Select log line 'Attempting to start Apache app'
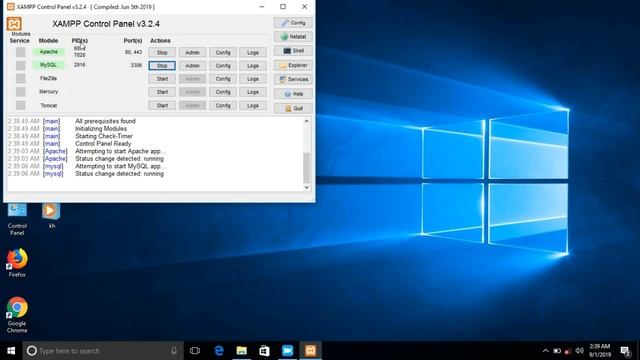Screen dimensions: 640x360 pos(120,151)
